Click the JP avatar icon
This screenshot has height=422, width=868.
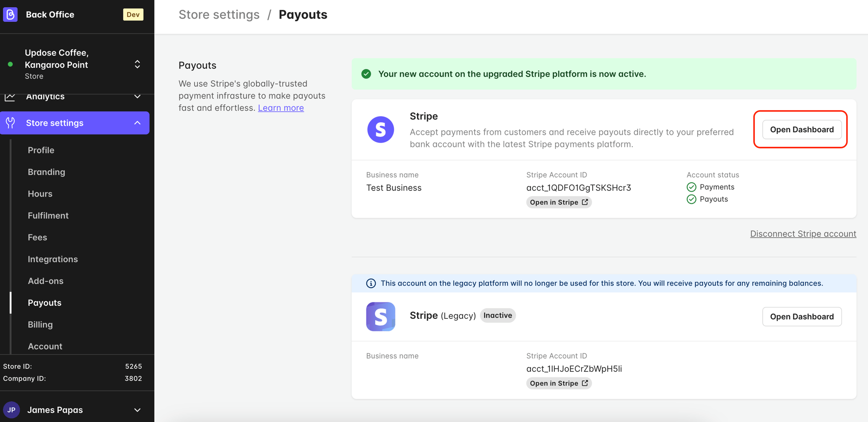point(11,410)
